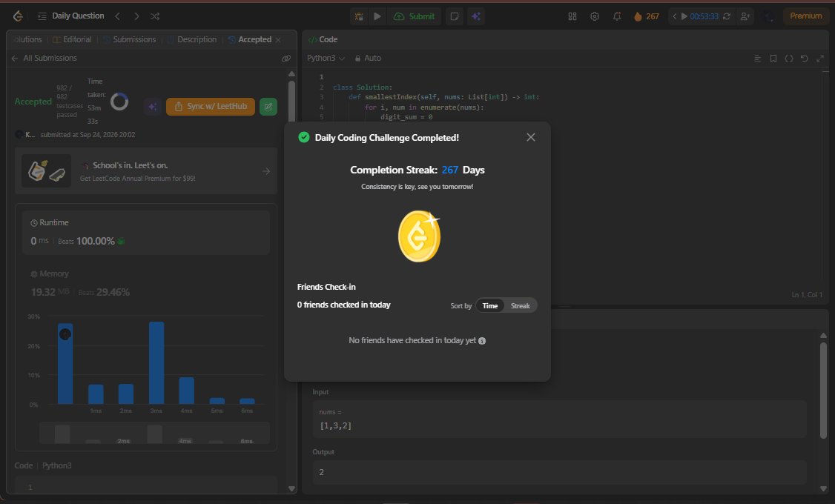Click the curly braces icon in code toolbar
The height and width of the screenshot is (504, 835).
[789, 59]
